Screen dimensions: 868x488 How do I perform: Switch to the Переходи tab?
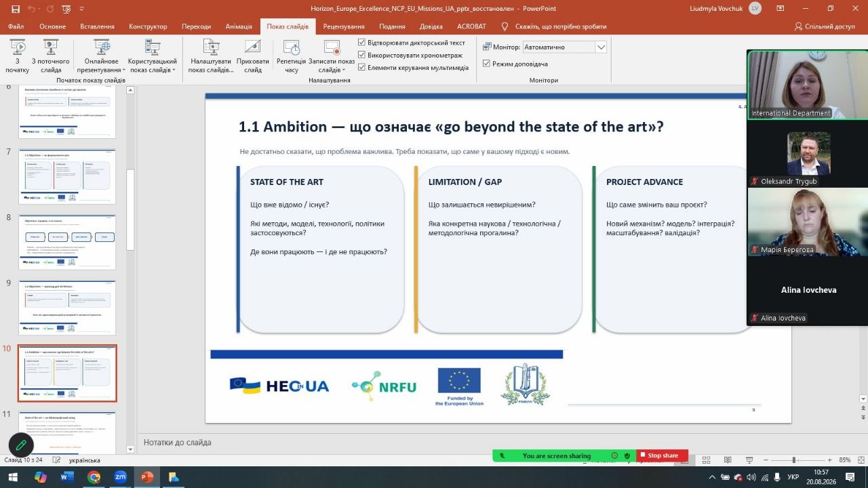[196, 26]
